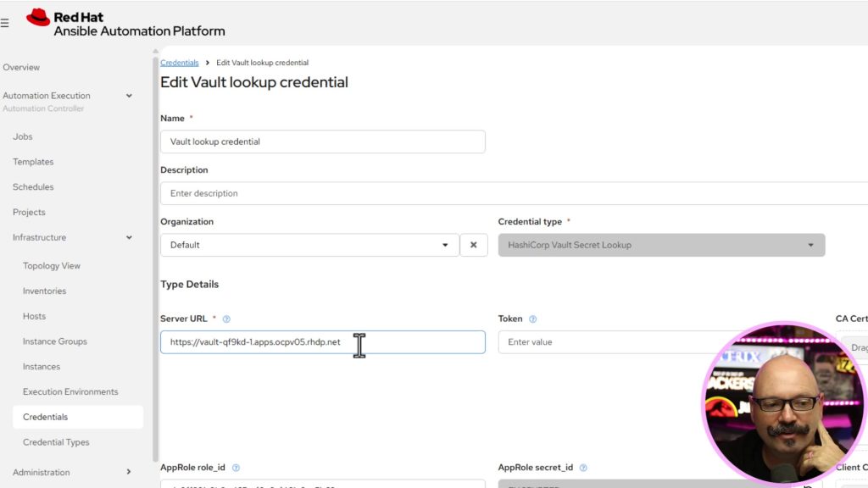
Task: Open Projects in sidebar
Action: click(29, 213)
